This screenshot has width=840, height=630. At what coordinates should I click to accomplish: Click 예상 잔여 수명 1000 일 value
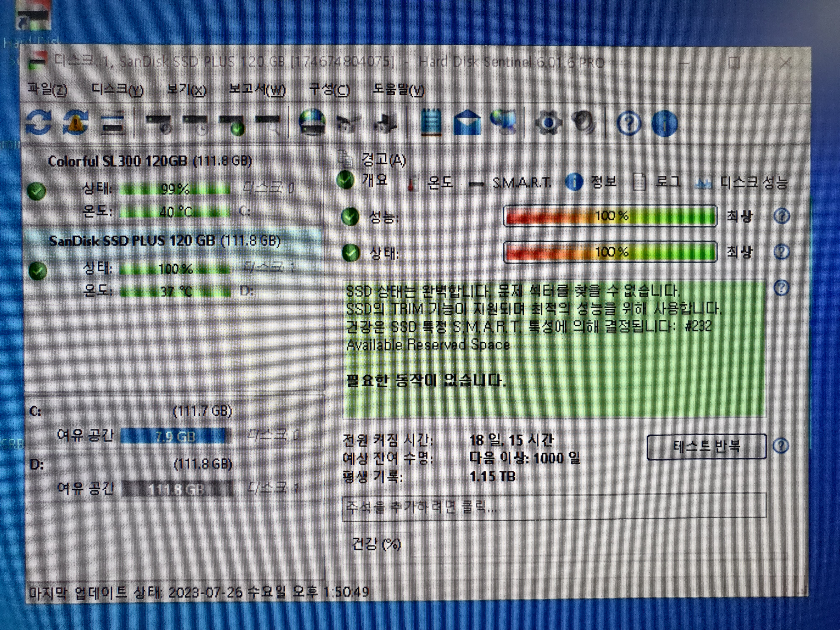tap(525, 458)
